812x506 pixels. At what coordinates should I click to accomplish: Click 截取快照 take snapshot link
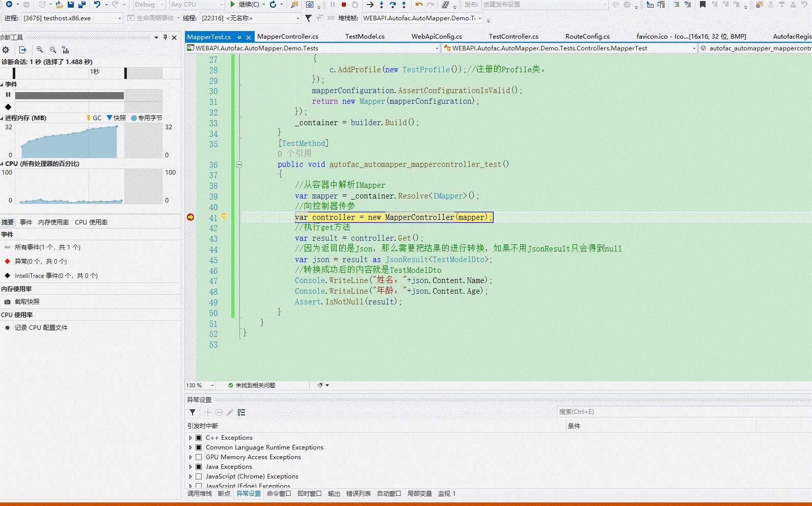tap(27, 302)
